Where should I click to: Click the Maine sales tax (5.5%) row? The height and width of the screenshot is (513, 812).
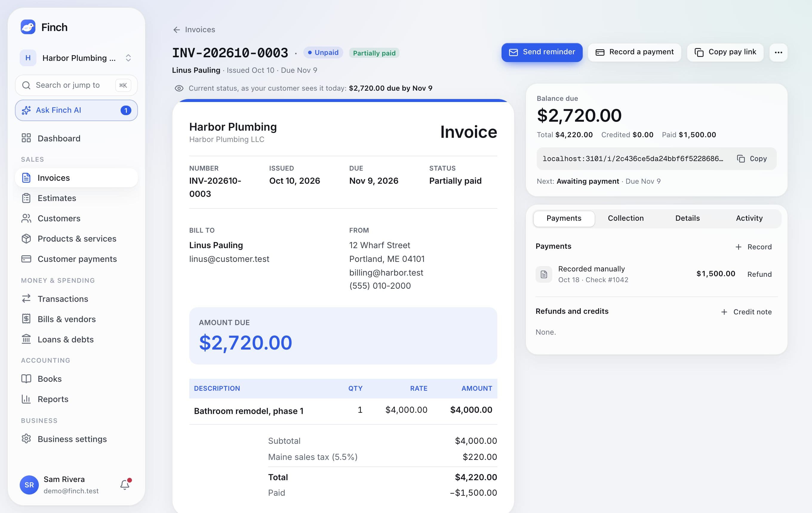382,457
